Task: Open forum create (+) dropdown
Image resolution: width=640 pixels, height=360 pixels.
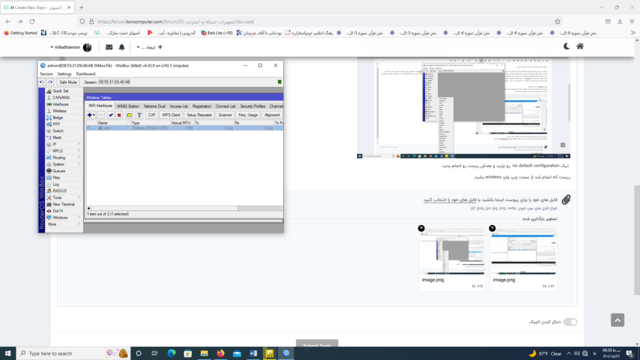Action: 149,47
